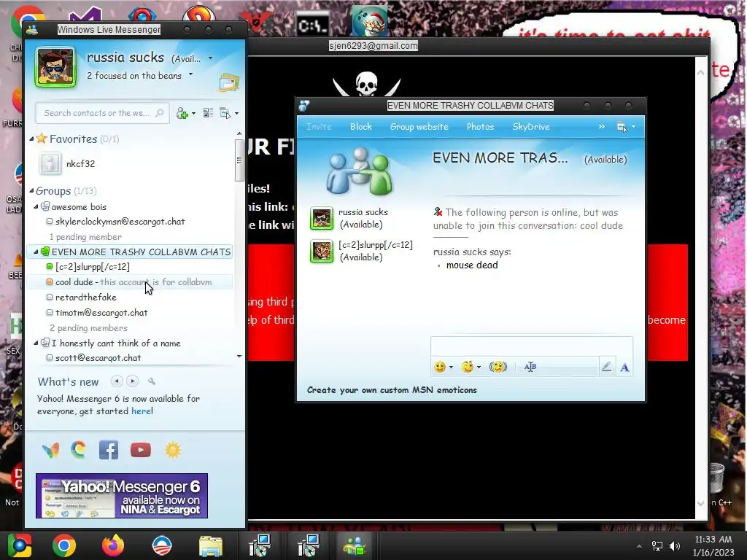Screen dimensions: 747x560
Task: Click the What's new wrench options icon
Action: (152, 381)
